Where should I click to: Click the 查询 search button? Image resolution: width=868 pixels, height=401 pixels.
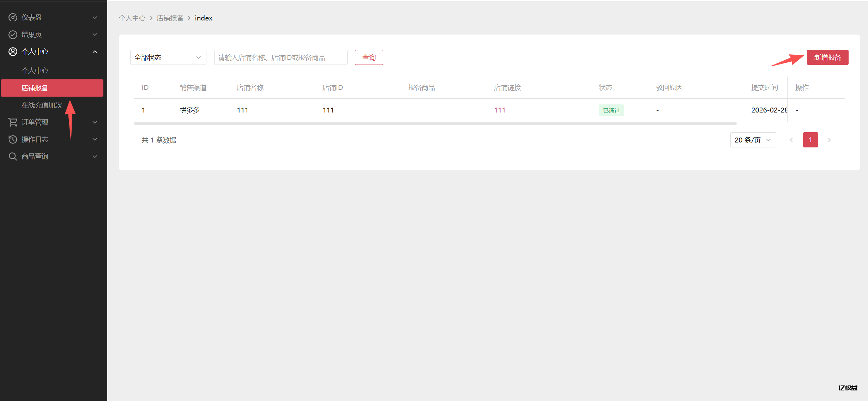(369, 57)
